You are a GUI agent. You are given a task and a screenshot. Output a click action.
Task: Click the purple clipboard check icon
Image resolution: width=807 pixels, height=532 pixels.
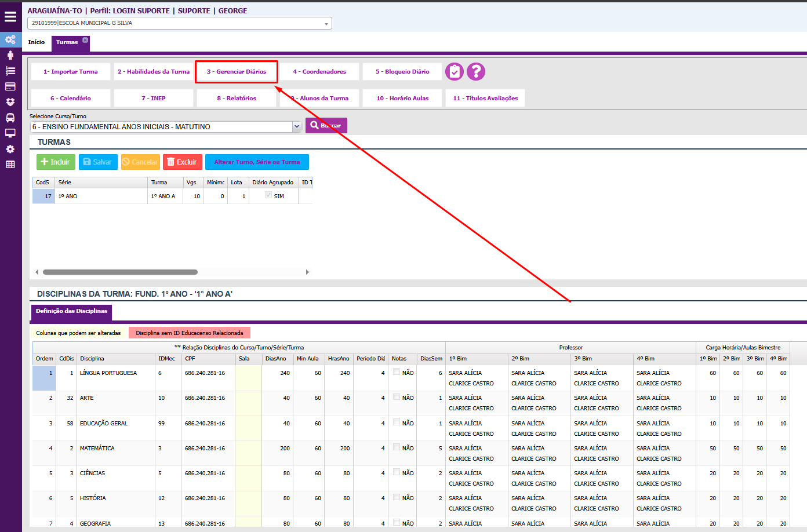click(455, 71)
